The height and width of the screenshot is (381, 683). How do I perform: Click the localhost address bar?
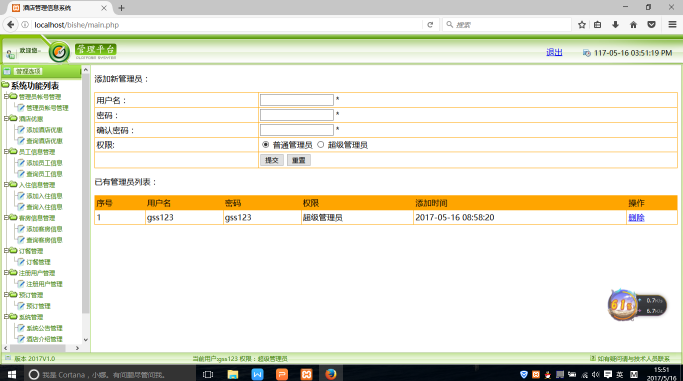coord(227,25)
